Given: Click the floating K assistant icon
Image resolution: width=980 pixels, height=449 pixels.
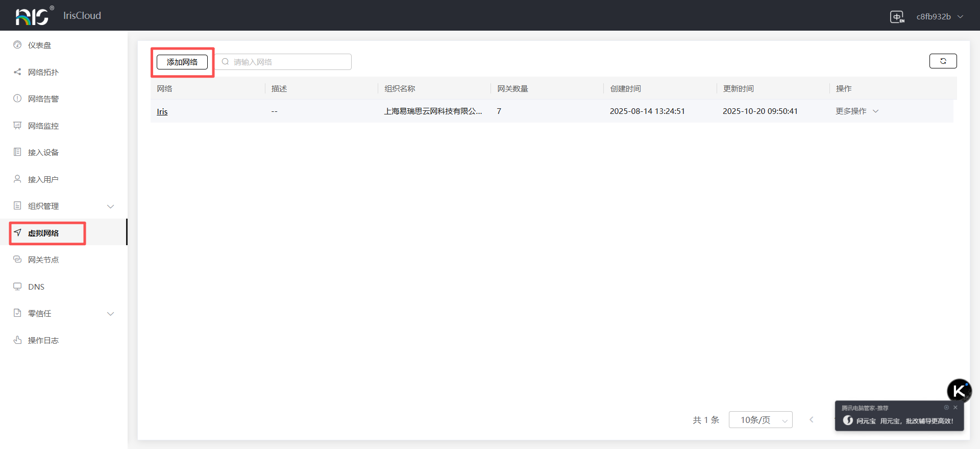Looking at the screenshot, I should [959, 391].
